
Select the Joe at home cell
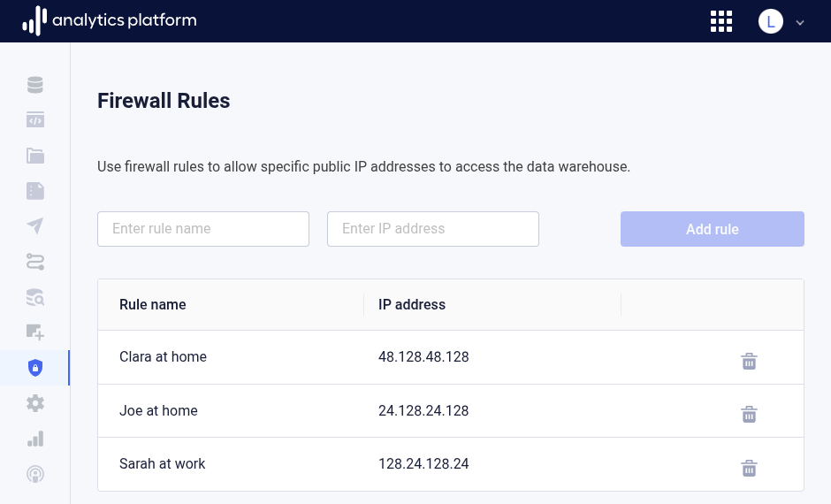point(158,411)
